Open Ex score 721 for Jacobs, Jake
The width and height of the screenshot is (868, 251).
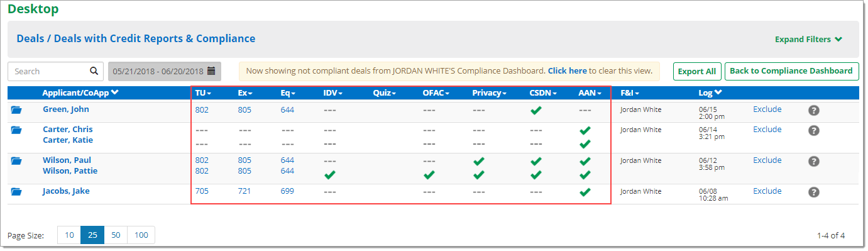(244, 191)
